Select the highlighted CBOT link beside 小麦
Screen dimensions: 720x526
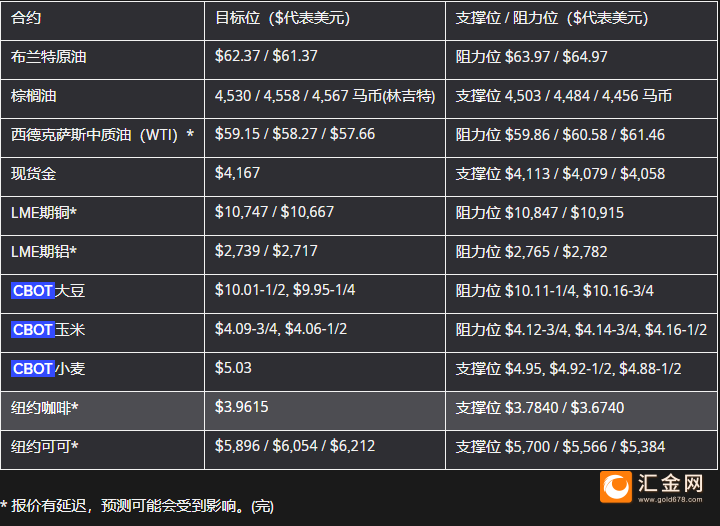pos(33,368)
